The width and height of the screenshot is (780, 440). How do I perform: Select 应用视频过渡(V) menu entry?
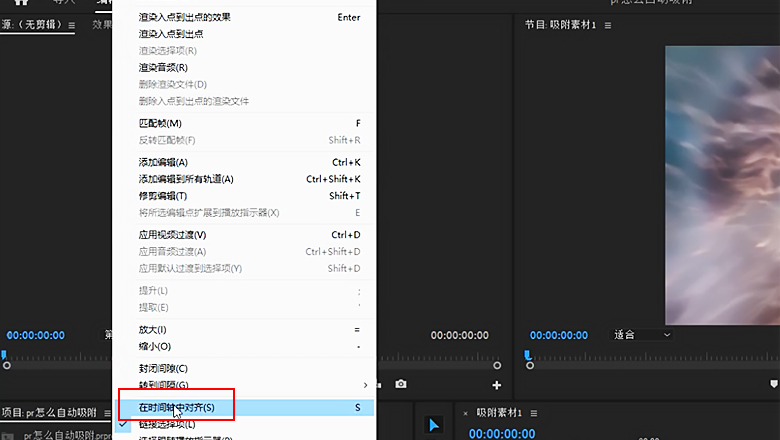[x=244, y=235]
